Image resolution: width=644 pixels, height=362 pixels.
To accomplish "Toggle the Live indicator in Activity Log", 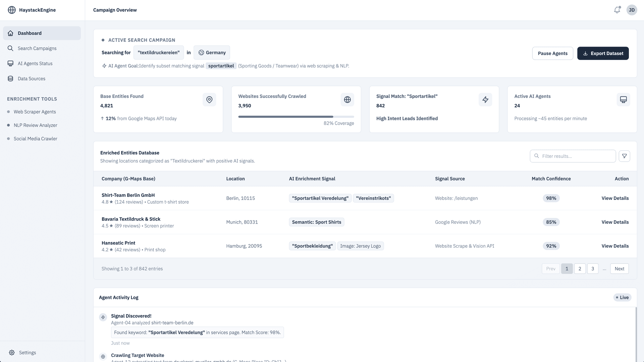I will [x=622, y=297].
